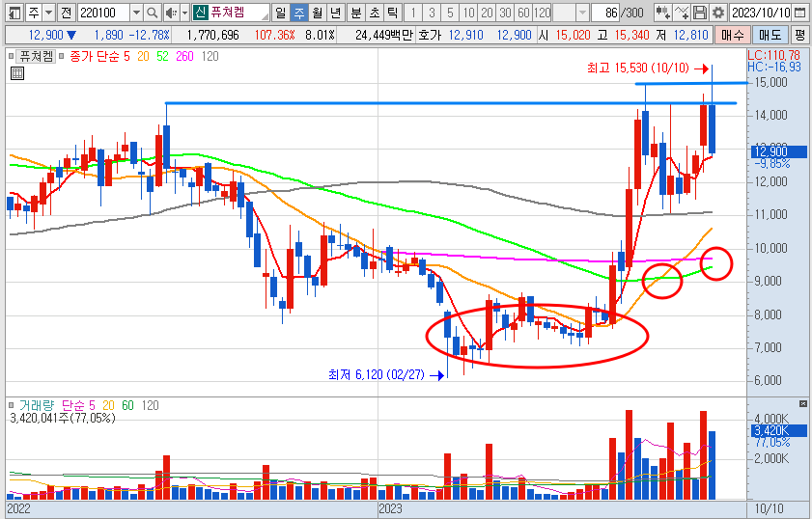Click the 거래량 volume panel label

pyautogui.click(x=37, y=405)
